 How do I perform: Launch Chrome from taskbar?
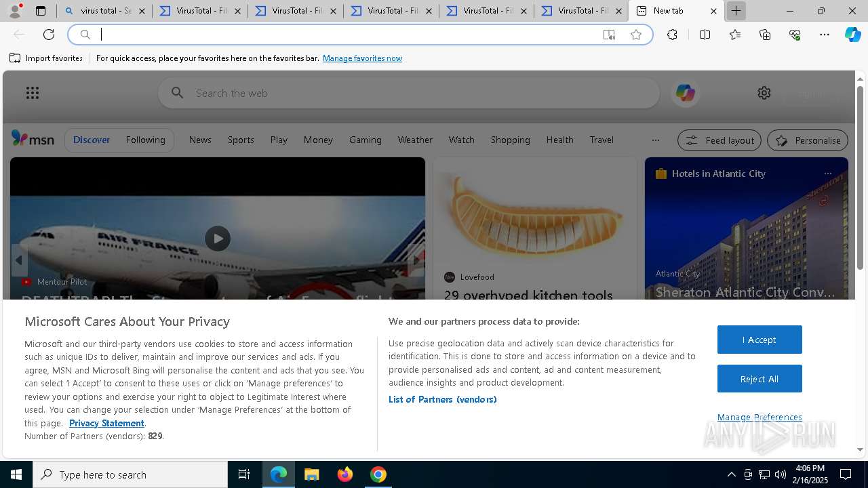[378, 474]
